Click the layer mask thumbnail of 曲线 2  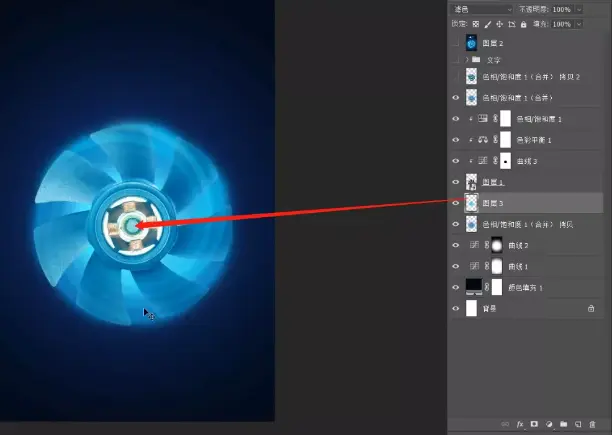pyautogui.click(x=497, y=245)
